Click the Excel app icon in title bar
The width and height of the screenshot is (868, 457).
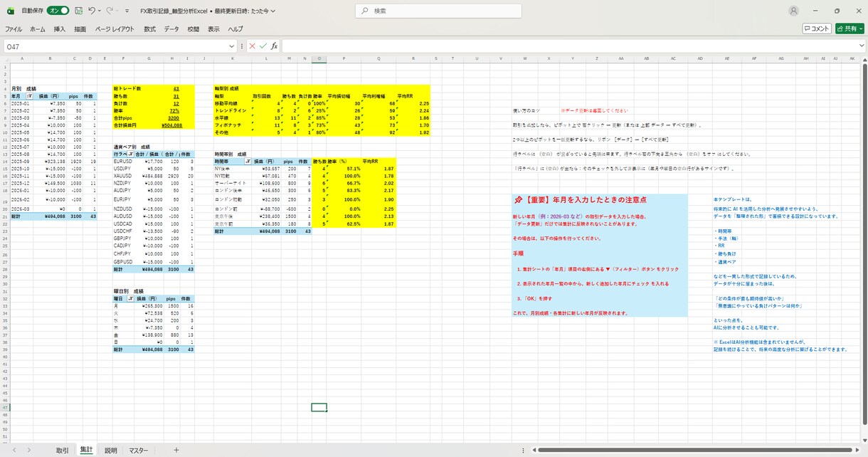10,11
